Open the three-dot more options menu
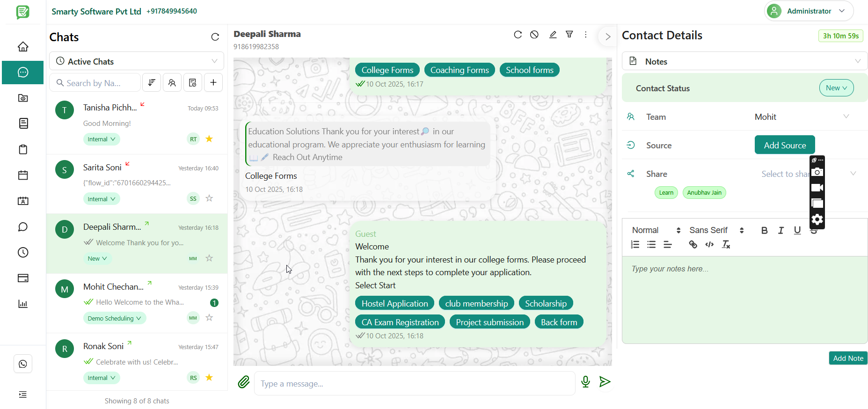Image resolution: width=868 pixels, height=409 pixels. tap(586, 35)
